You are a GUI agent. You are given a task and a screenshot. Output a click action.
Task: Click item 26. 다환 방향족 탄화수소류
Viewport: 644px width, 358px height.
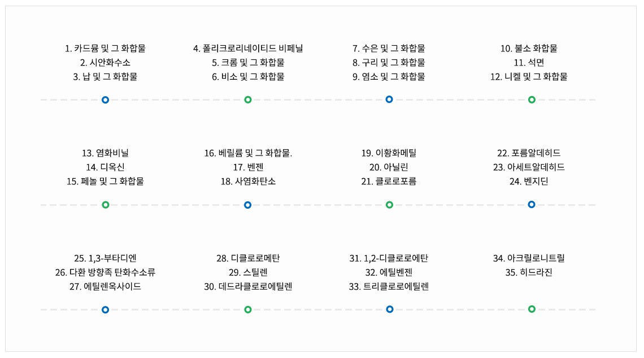click(x=105, y=273)
